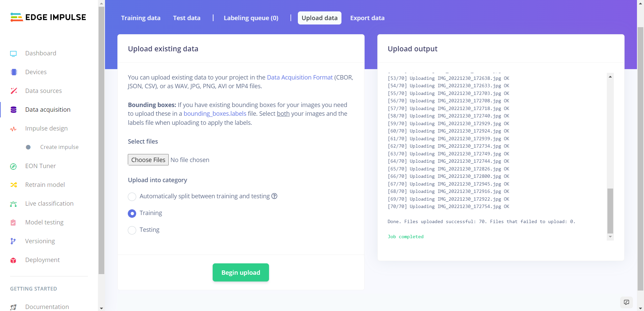Viewport: 644px width, 311px height.
Task: Open Versioning in the sidebar
Action: (40, 241)
